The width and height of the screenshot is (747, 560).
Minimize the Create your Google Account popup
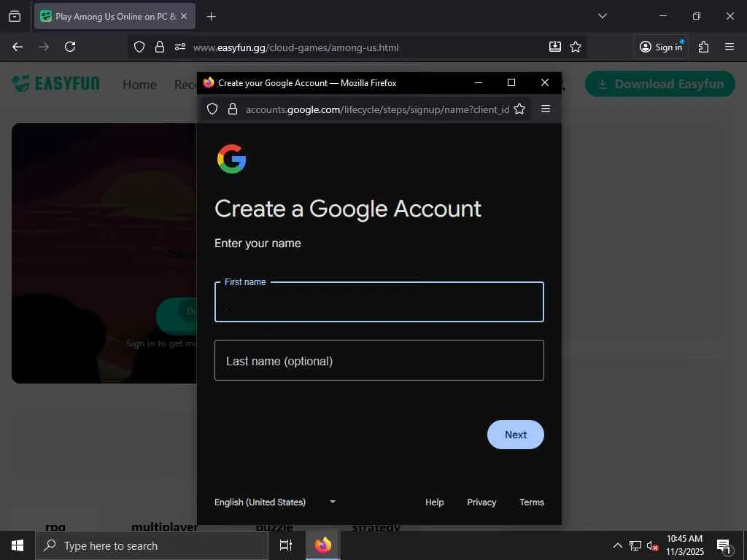(479, 83)
